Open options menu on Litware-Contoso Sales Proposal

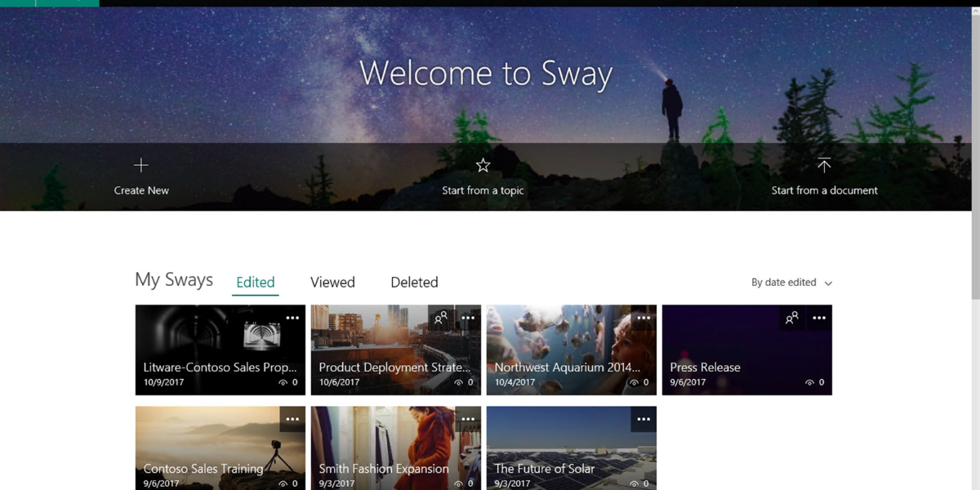pyautogui.click(x=292, y=317)
